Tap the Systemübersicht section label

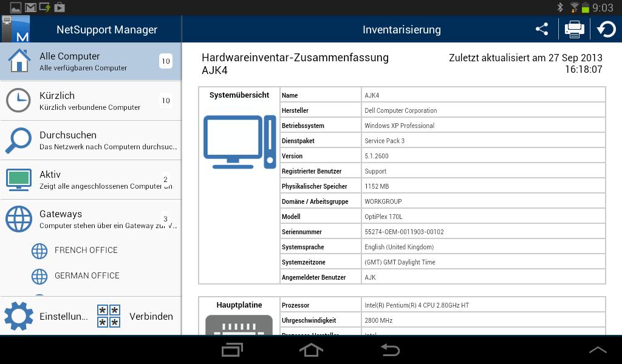click(239, 95)
